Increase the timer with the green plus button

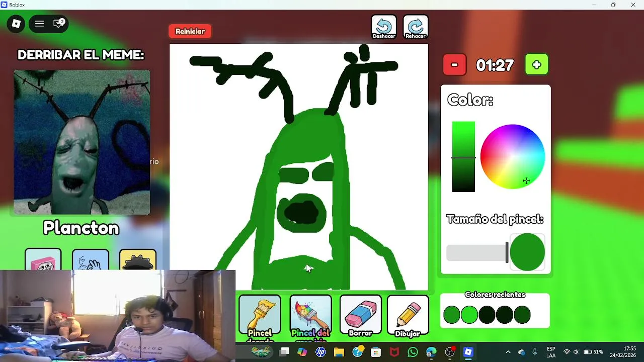[537, 65]
